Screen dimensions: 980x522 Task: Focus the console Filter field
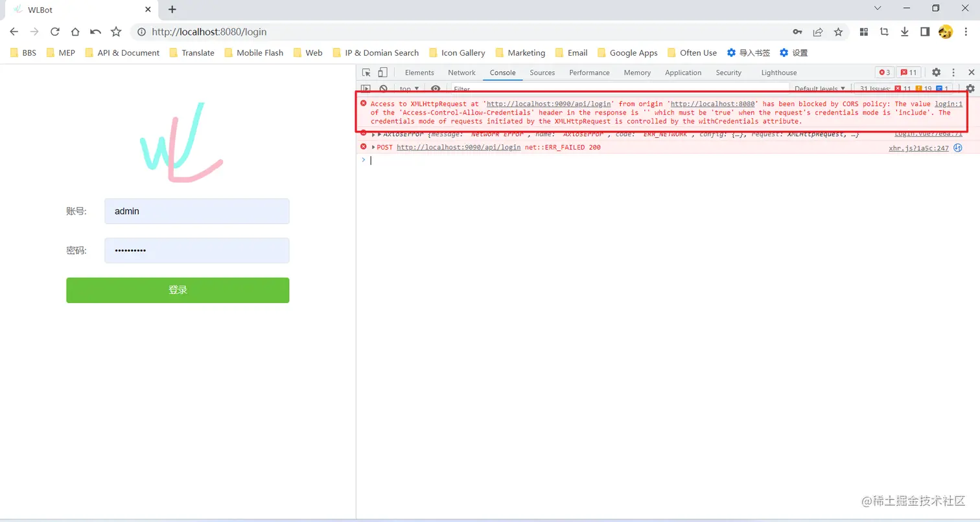pyautogui.click(x=620, y=89)
